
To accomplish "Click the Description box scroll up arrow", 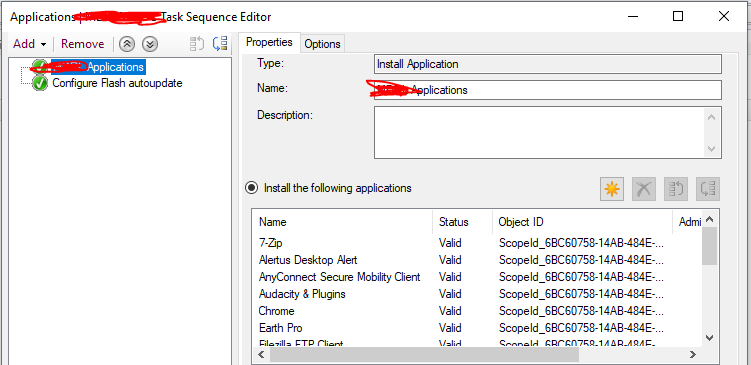I will (x=712, y=117).
